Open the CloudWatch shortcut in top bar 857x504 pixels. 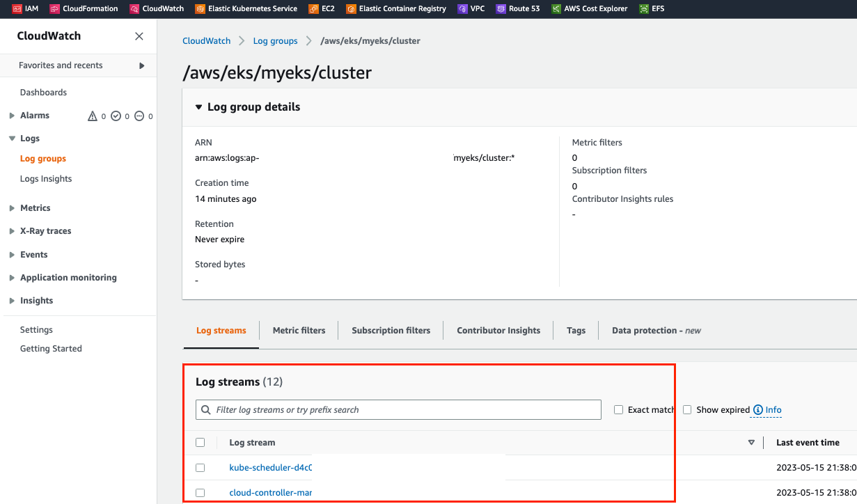(157, 9)
